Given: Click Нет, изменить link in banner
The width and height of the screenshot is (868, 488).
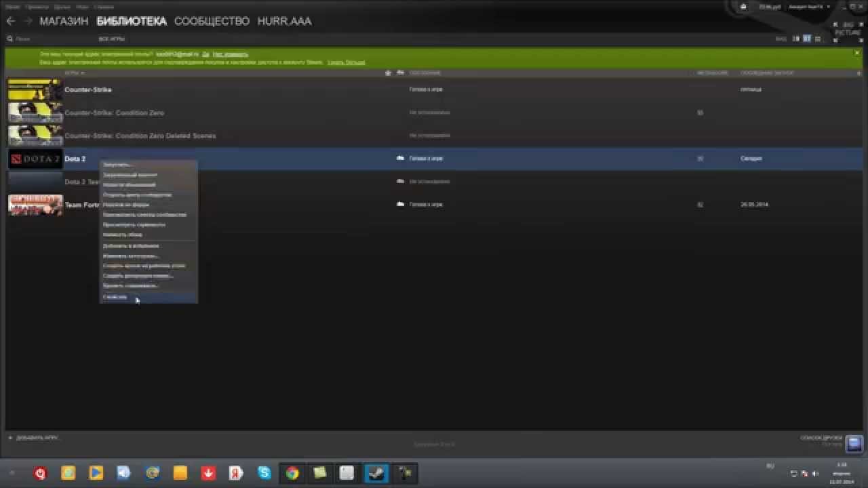Looking at the screenshot, I should point(231,54).
